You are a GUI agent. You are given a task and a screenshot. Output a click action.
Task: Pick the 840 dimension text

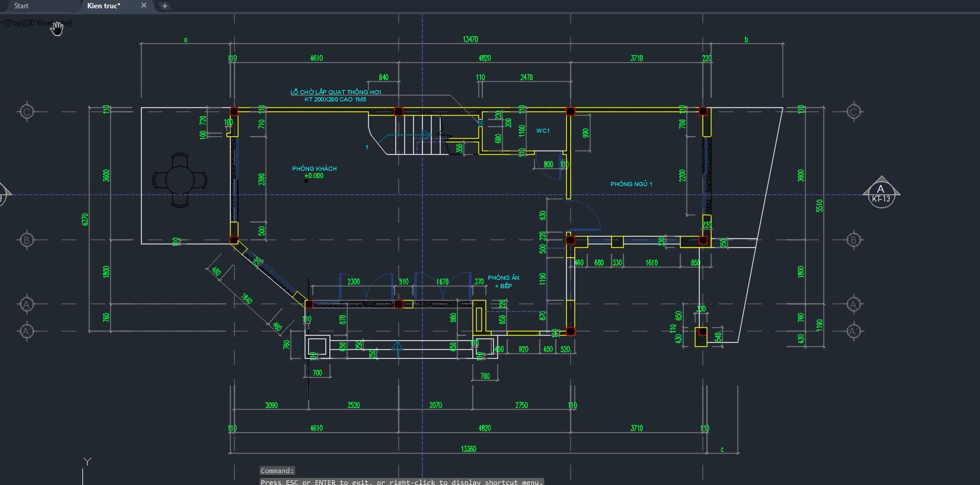click(384, 77)
